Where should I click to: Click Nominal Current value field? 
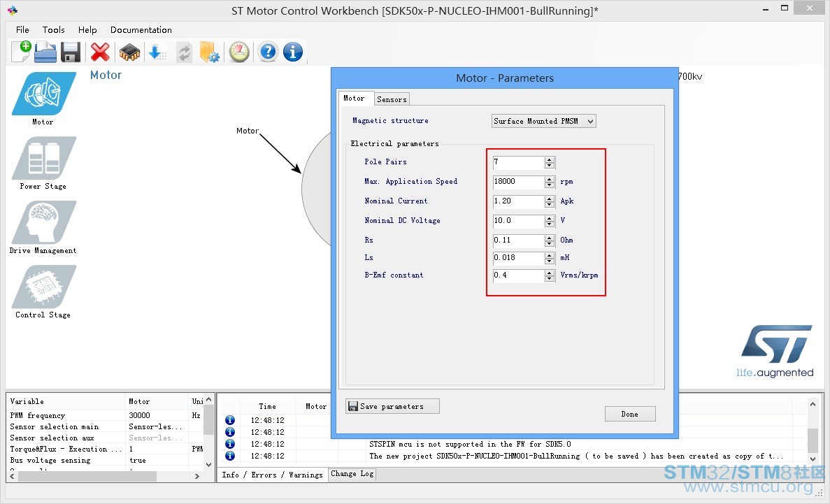pos(519,201)
